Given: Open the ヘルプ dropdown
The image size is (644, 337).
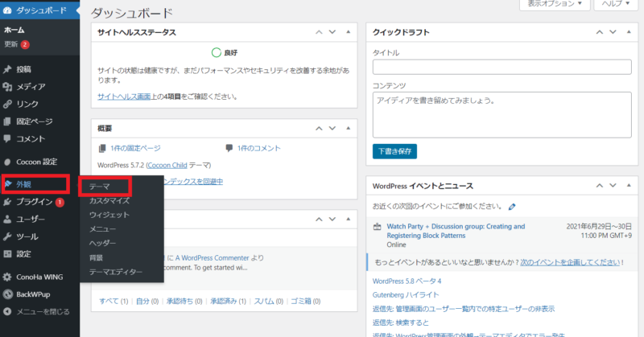Looking at the screenshot, I should coord(616,4).
